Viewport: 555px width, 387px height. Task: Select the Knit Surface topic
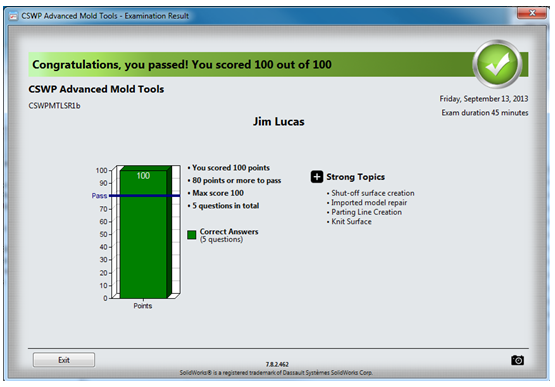[351, 222]
